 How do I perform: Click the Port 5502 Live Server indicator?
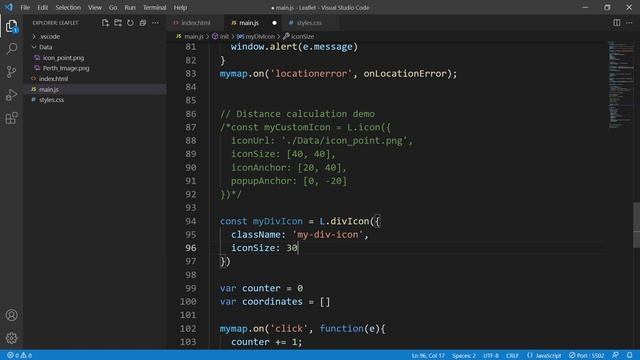pyautogui.click(x=587, y=356)
